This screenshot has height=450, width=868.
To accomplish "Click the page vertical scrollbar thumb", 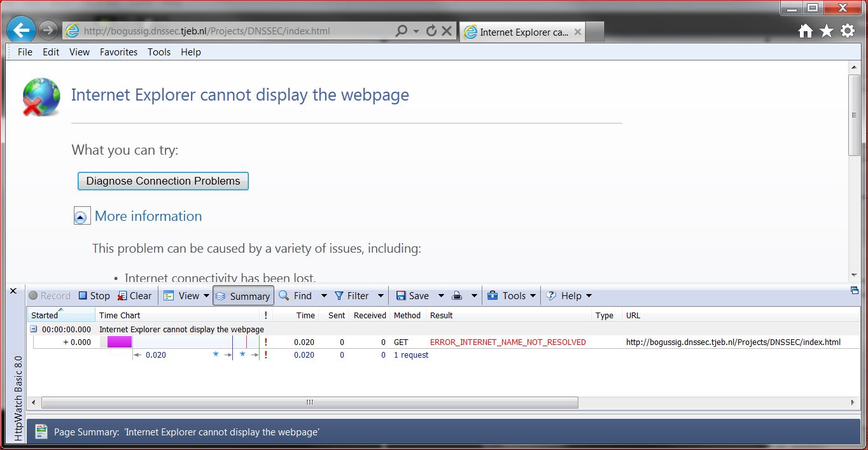I will point(854,115).
